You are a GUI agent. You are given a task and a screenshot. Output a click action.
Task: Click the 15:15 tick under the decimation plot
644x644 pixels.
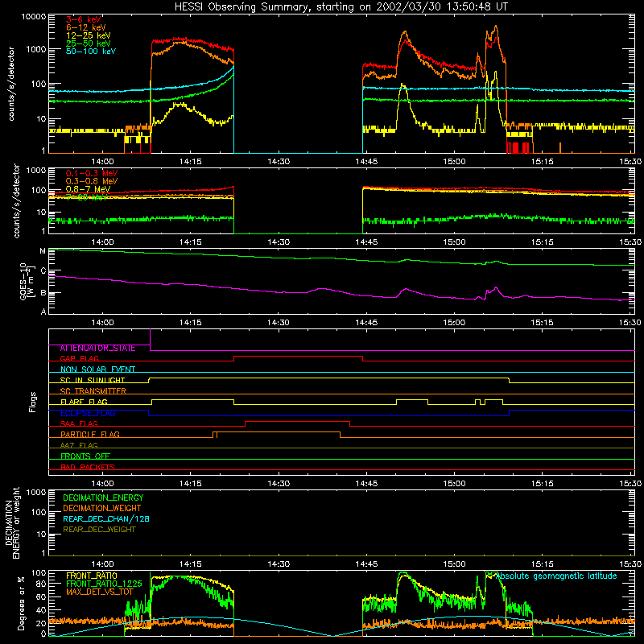tap(542, 564)
